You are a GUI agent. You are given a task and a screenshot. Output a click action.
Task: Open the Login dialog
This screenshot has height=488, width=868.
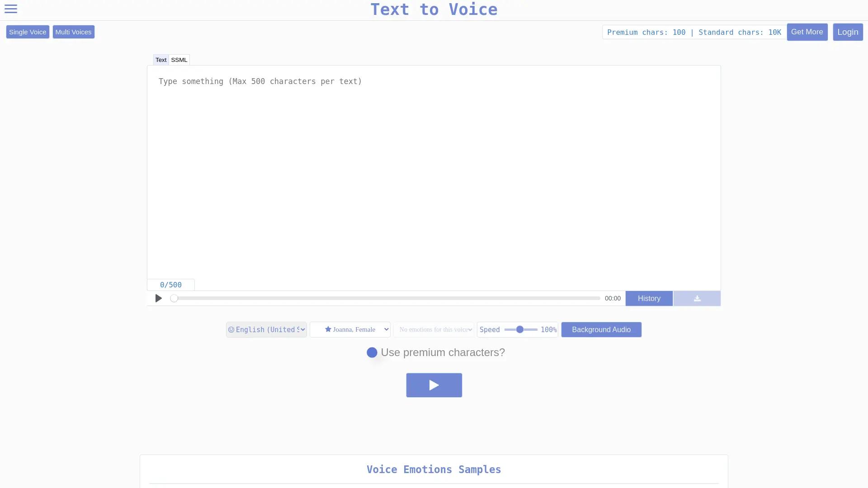[848, 32]
